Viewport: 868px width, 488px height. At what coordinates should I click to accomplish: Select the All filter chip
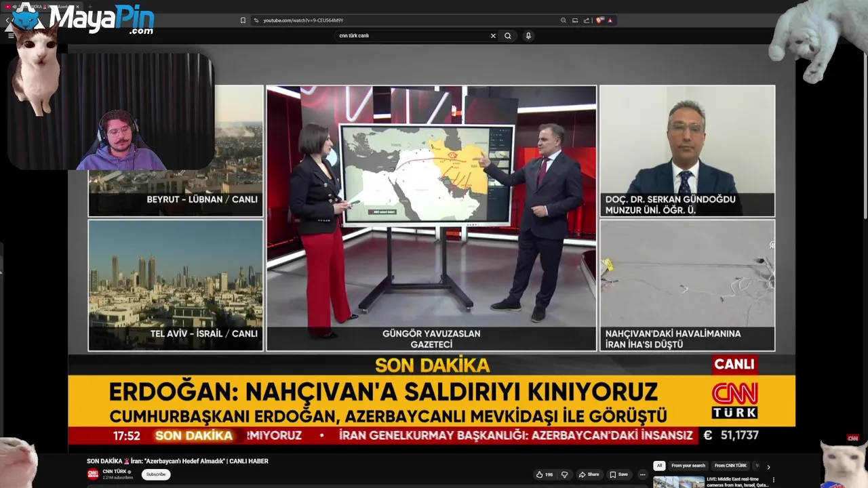659,466
